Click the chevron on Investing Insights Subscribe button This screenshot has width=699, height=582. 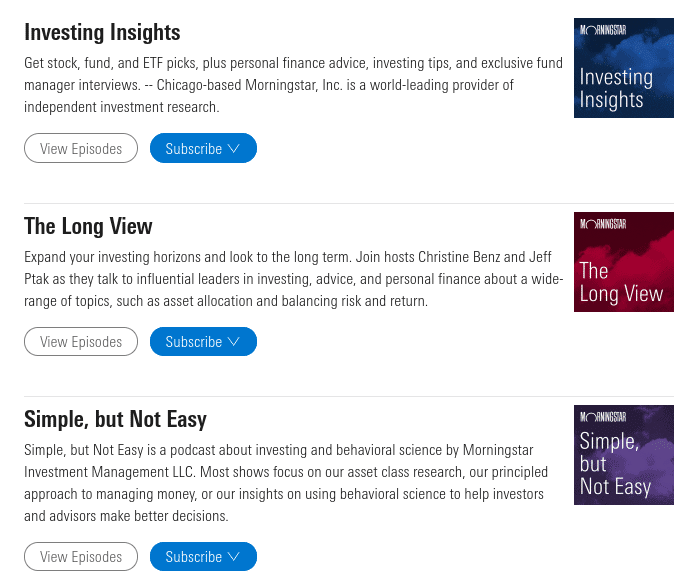pyautogui.click(x=234, y=148)
